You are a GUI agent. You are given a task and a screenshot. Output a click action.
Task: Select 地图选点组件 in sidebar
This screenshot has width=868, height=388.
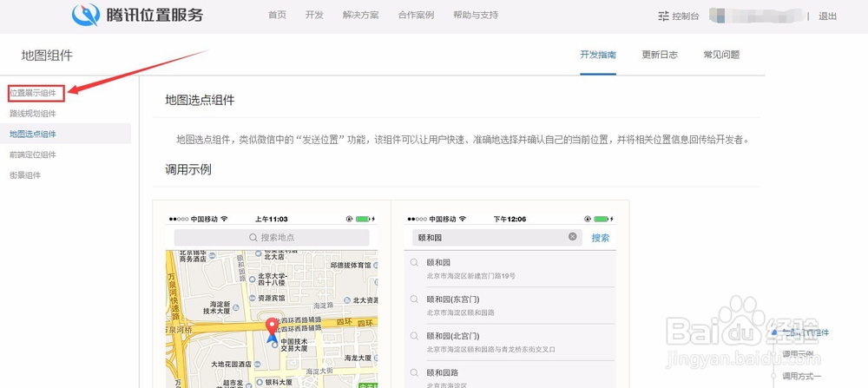[x=33, y=134]
